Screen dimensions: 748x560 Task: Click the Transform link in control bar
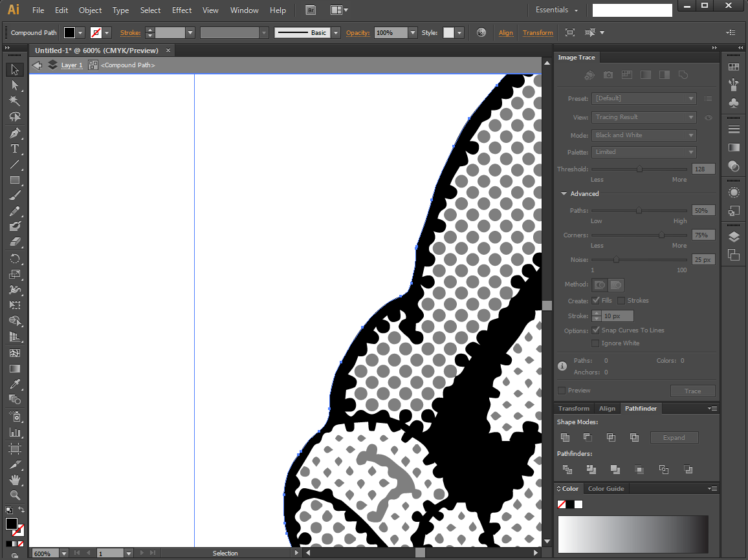click(538, 32)
